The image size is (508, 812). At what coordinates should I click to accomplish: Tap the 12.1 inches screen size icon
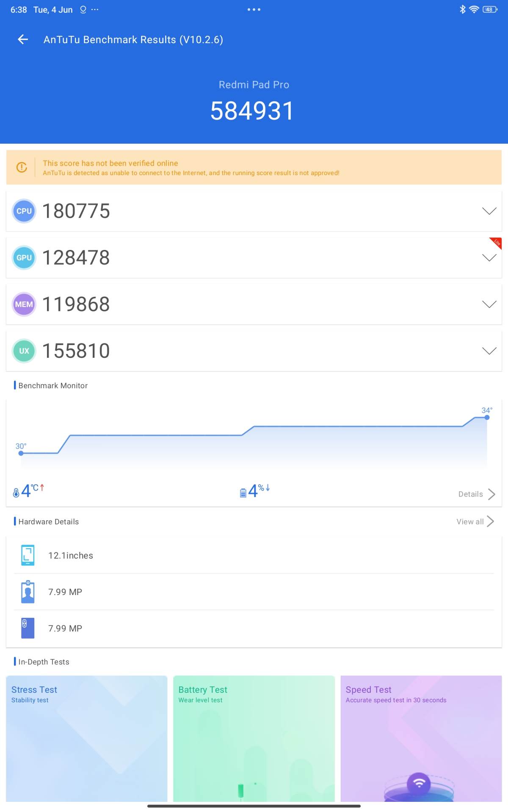pos(28,555)
